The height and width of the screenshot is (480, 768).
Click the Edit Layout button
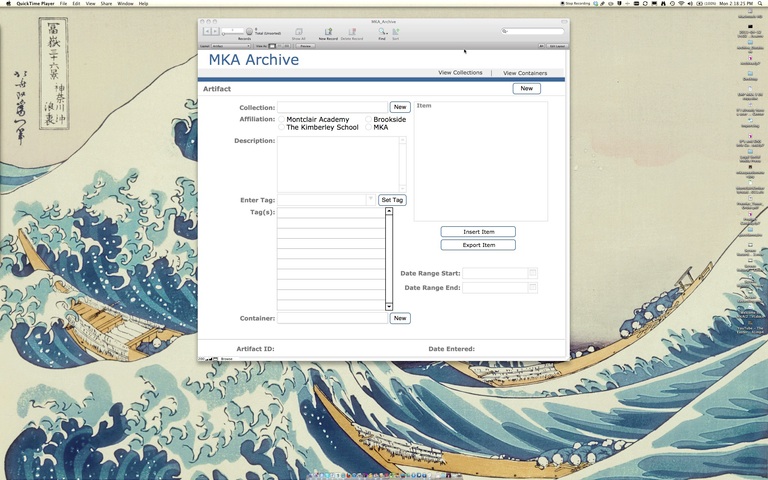557,46
